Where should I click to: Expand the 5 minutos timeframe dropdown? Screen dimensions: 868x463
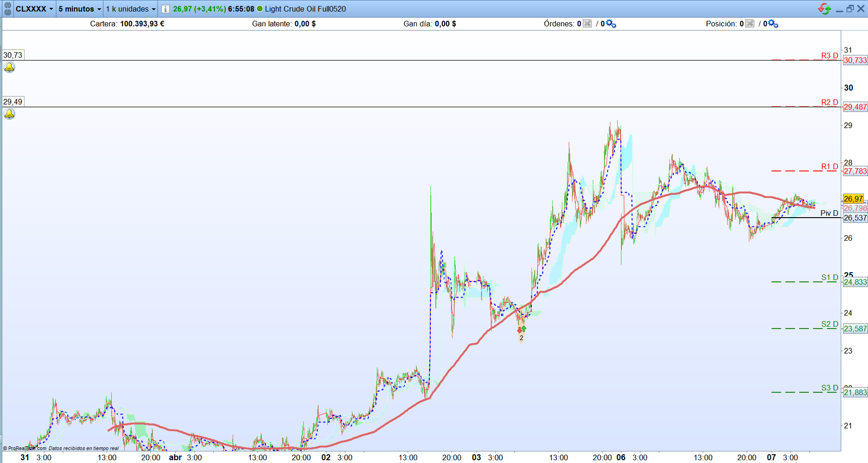coord(80,9)
